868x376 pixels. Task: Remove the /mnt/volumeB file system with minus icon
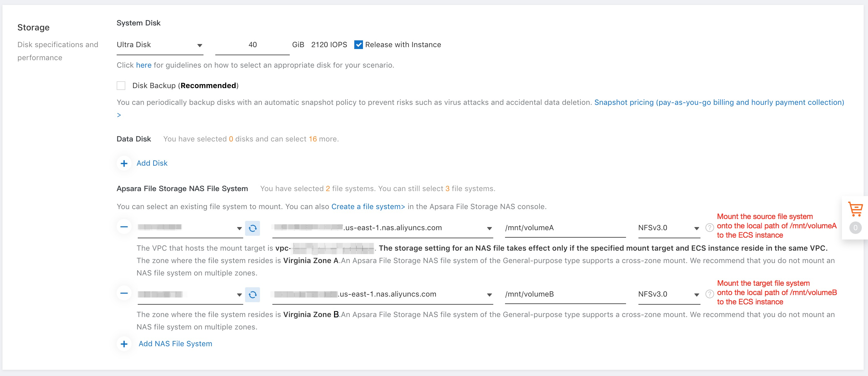pyautogui.click(x=124, y=293)
